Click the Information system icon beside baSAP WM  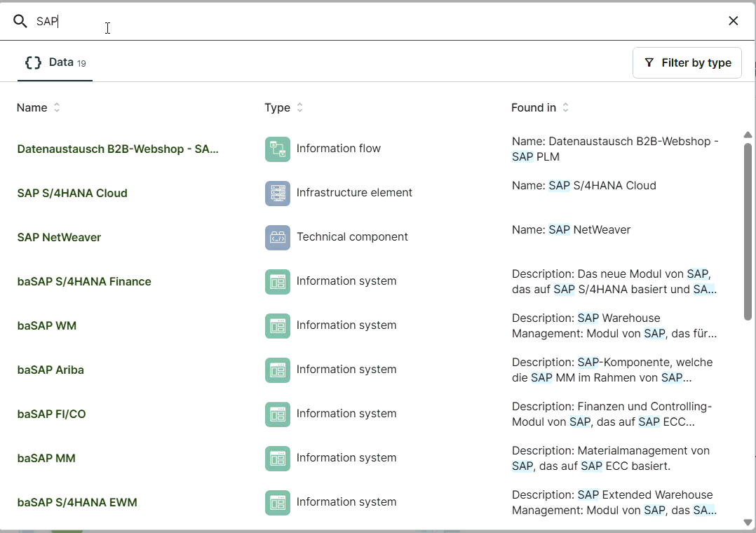277,326
